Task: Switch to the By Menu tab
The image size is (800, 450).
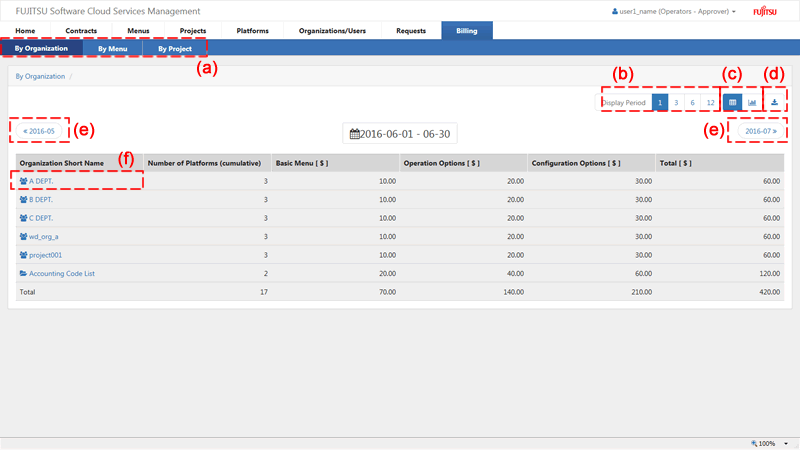Action: pos(112,48)
